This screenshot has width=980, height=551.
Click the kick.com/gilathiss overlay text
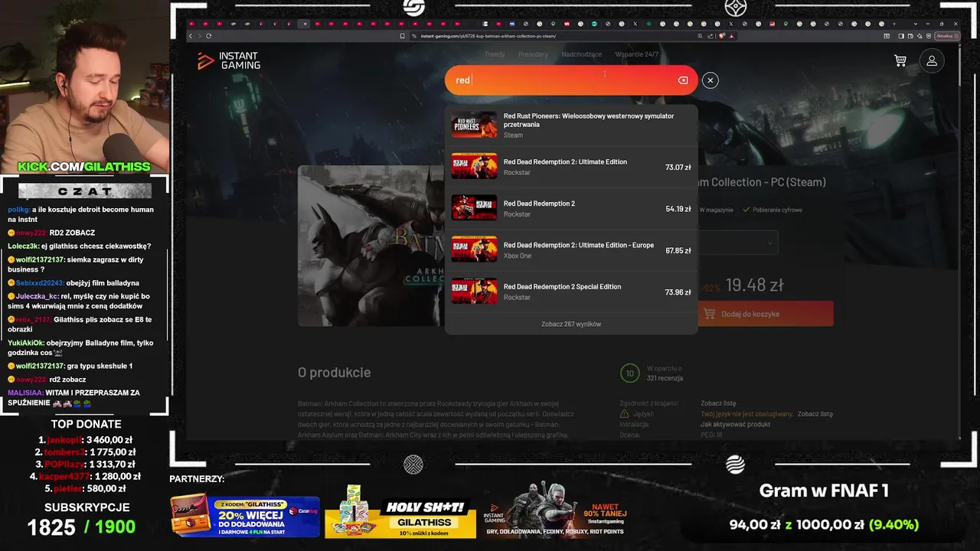(x=84, y=167)
